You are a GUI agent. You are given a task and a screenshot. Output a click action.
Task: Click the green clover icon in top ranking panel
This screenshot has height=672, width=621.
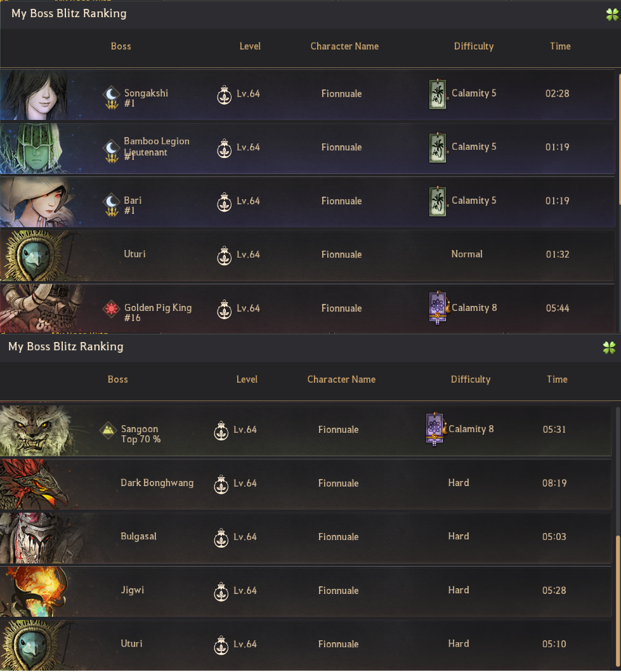coord(612,15)
